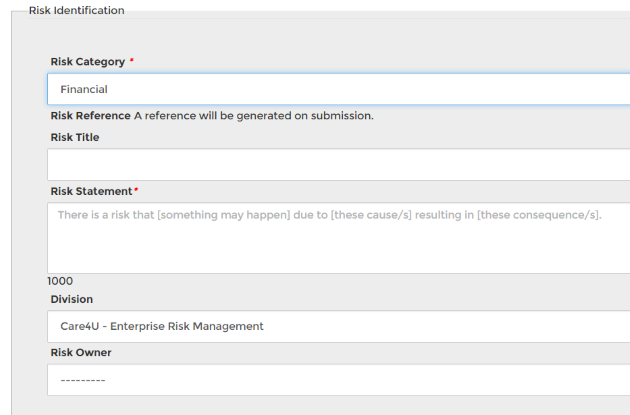
Task: Select the Financial value in Risk Category
Action: tap(84, 90)
